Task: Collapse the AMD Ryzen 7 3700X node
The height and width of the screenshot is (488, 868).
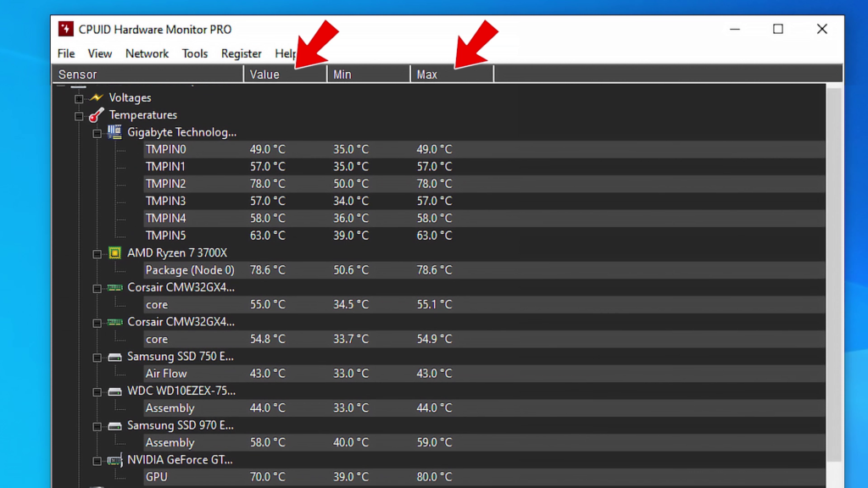Action: pos(97,254)
